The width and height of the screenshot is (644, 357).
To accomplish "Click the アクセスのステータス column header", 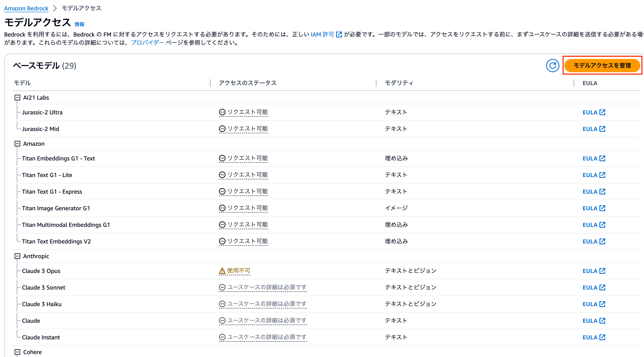I will 248,83.
